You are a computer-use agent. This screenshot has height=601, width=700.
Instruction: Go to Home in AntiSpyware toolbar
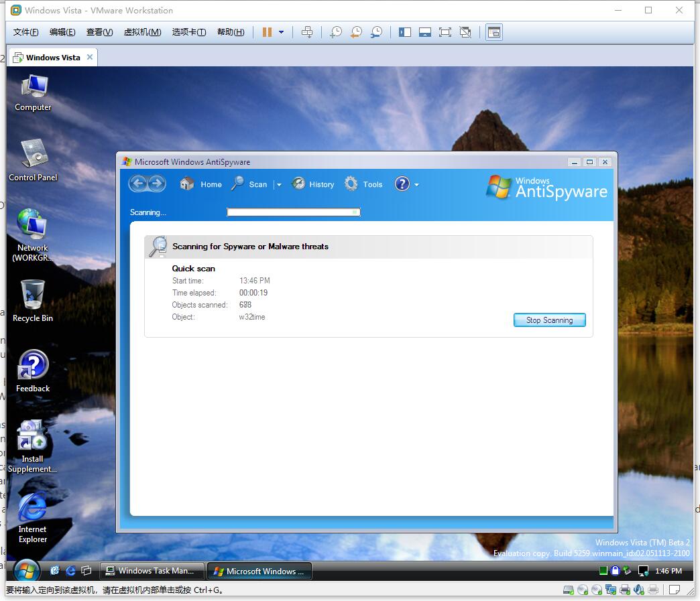click(x=200, y=184)
